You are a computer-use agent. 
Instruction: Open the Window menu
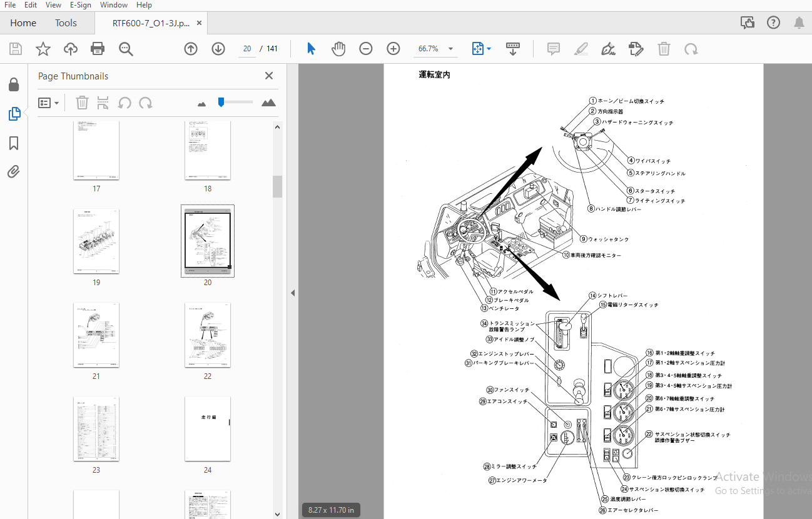[x=114, y=5]
